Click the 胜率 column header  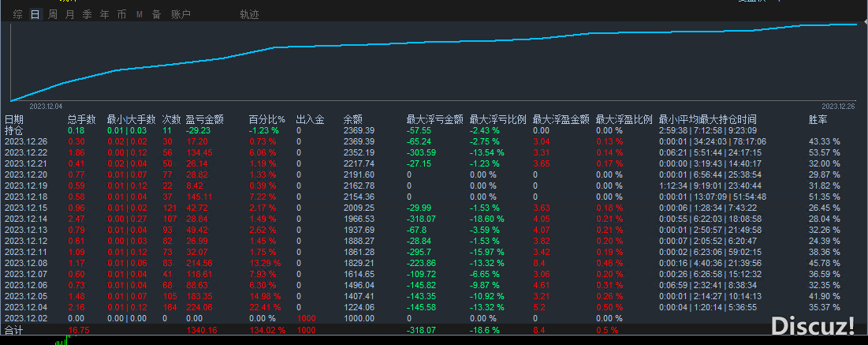pyautogui.click(x=819, y=119)
